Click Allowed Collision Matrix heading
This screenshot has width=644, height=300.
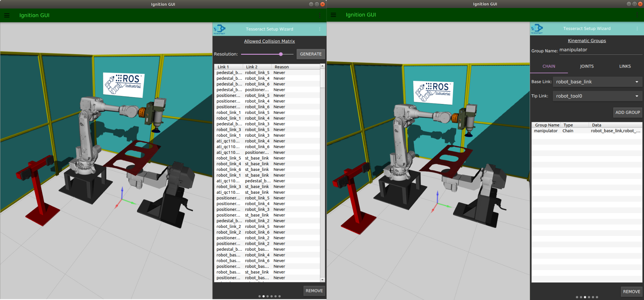click(269, 41)
